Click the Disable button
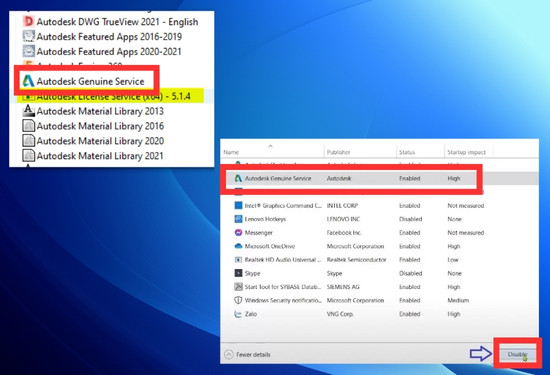 pyautogui.click(x=517, y=354)
